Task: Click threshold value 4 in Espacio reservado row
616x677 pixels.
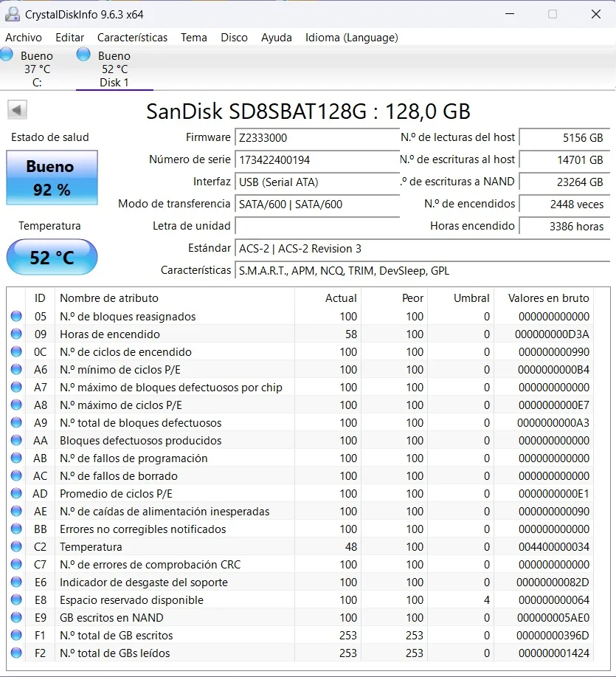Action: (x=487, y=599)
